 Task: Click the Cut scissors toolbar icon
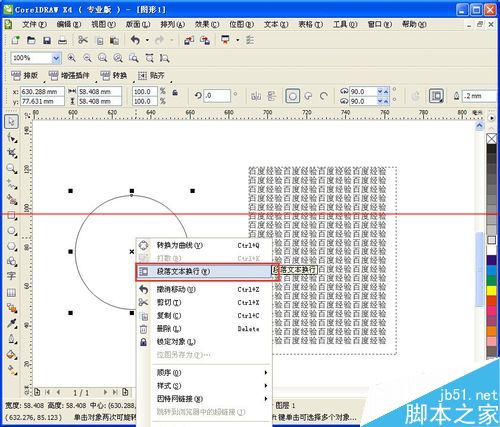(x=83, y=40)
